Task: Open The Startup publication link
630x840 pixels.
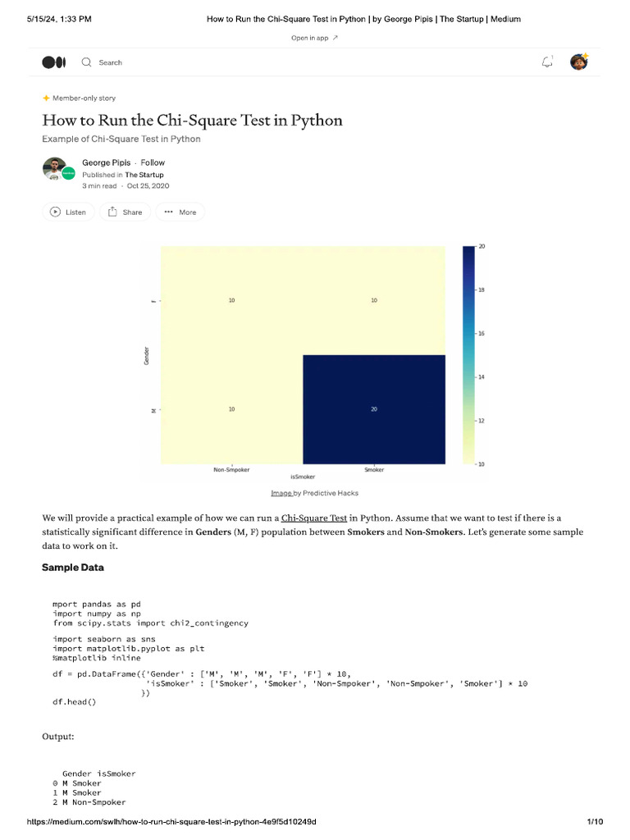Action: coord(144,175)
